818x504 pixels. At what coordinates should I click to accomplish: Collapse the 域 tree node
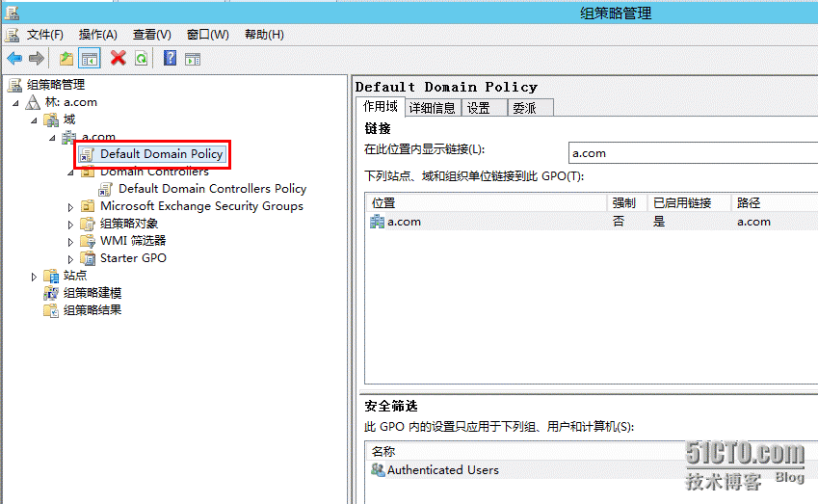(35, 120)
